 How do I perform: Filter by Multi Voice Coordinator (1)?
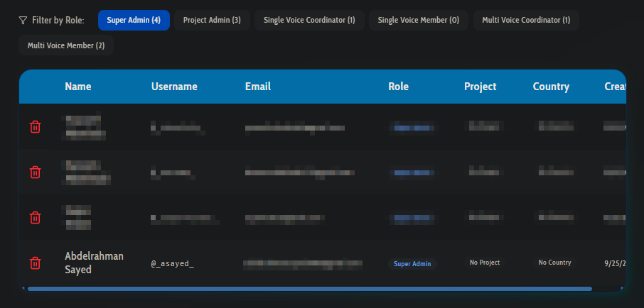pos(526,21)
